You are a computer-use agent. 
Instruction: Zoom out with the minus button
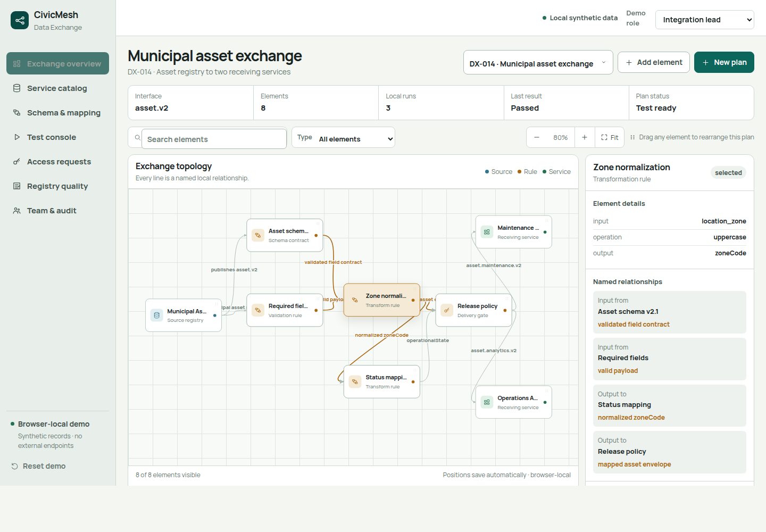pyautogui.click(x=537, y=137)
